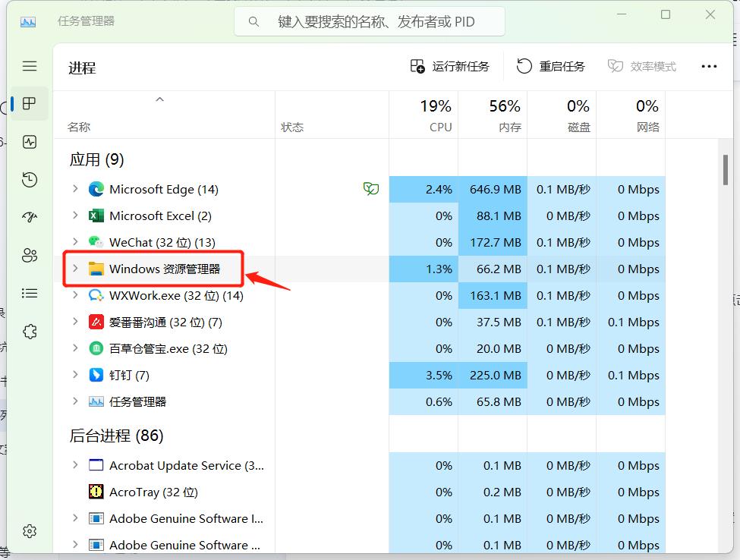Viewport: 740px width, 560px height.
Task: Click the Windows 资源管理器 folder icon
Action: click(96, 269)
